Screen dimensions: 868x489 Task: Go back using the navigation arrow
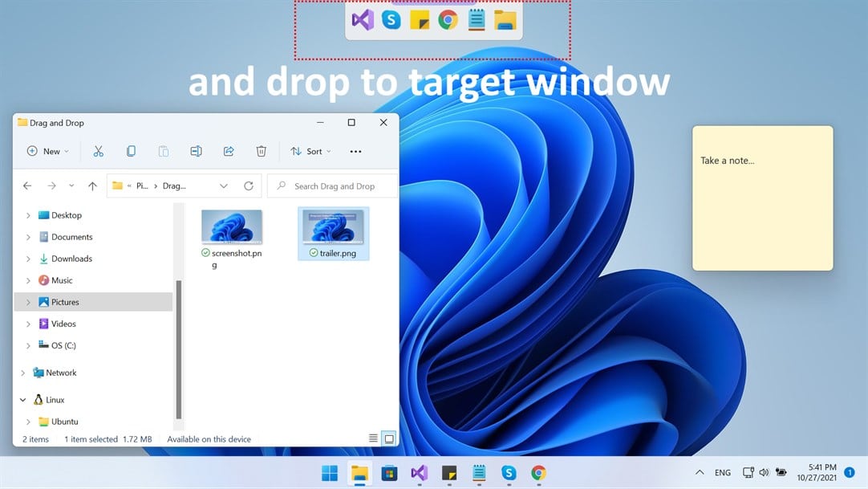click(x=26, y=185)
